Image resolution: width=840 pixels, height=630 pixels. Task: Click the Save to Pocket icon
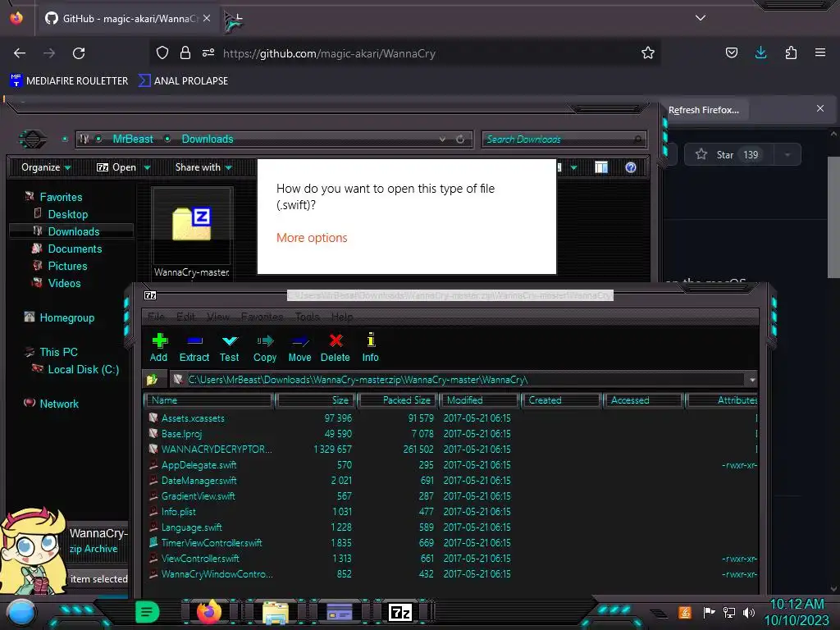click(731, 52)
